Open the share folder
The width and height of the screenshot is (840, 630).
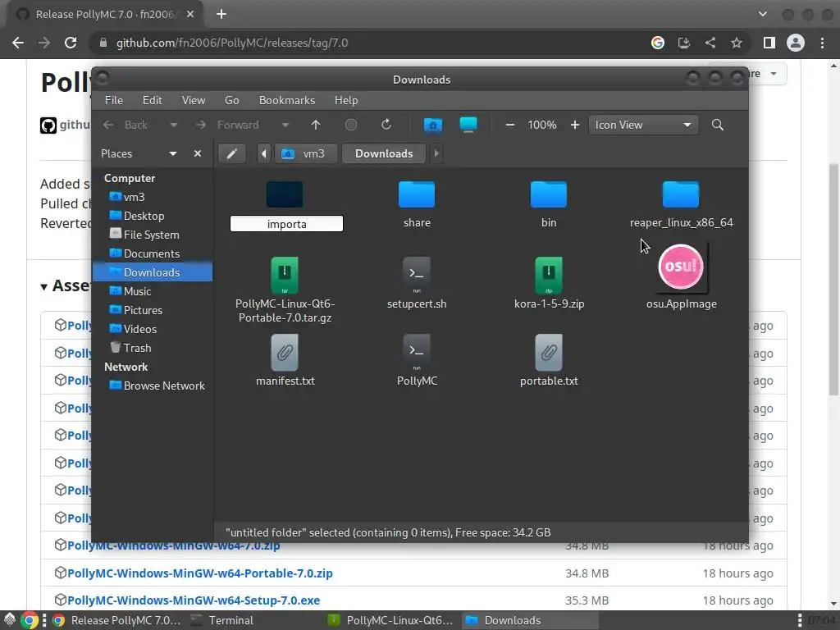(417, 204)
